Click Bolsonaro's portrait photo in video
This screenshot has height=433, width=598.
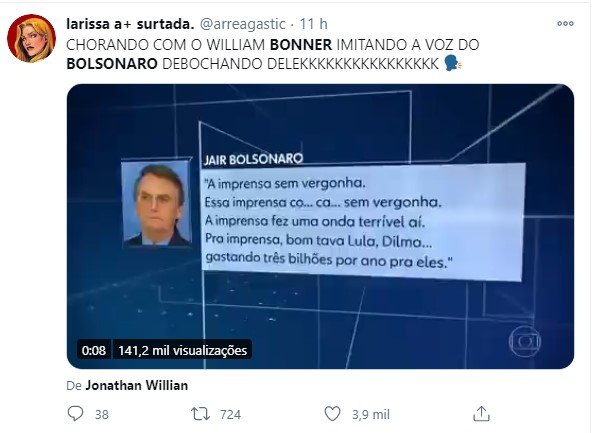pyautogui.click(x=157, y=204)
